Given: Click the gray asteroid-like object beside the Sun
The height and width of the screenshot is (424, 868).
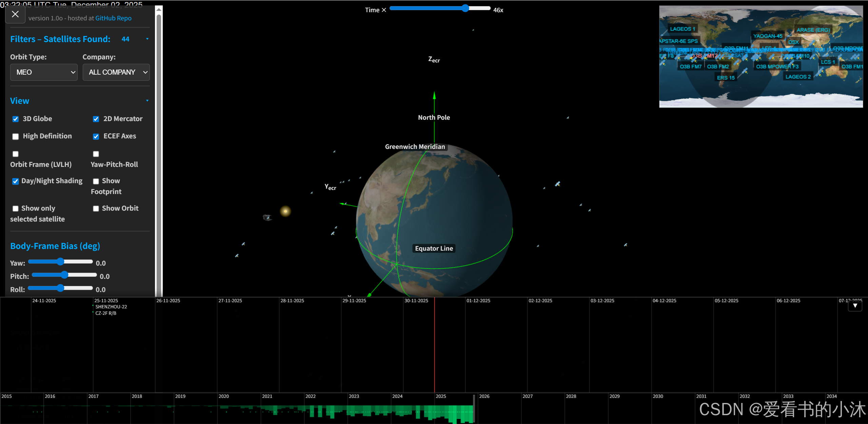Looking at the screenshot, I should 267,217.
